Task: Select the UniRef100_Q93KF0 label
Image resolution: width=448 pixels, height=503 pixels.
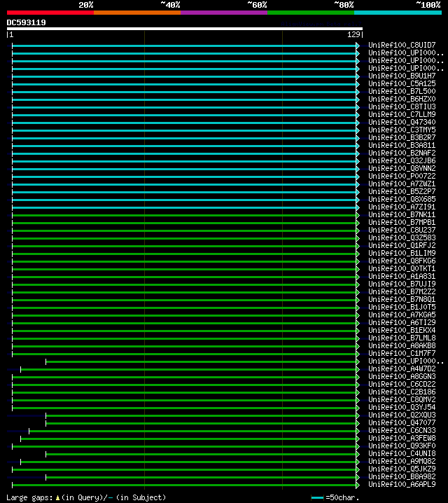Action: (402, 446)
